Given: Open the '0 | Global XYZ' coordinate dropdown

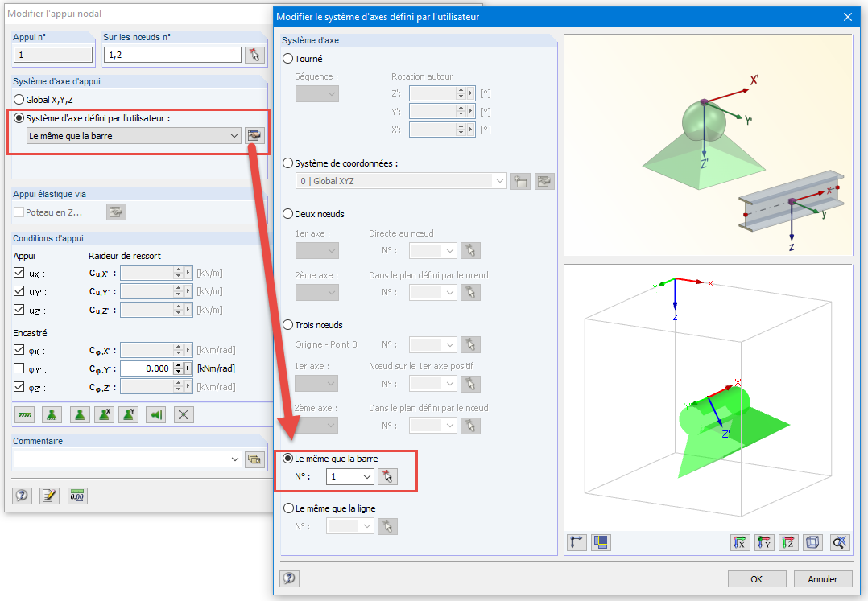Looking at the screenshot, I should click(499, 181).
